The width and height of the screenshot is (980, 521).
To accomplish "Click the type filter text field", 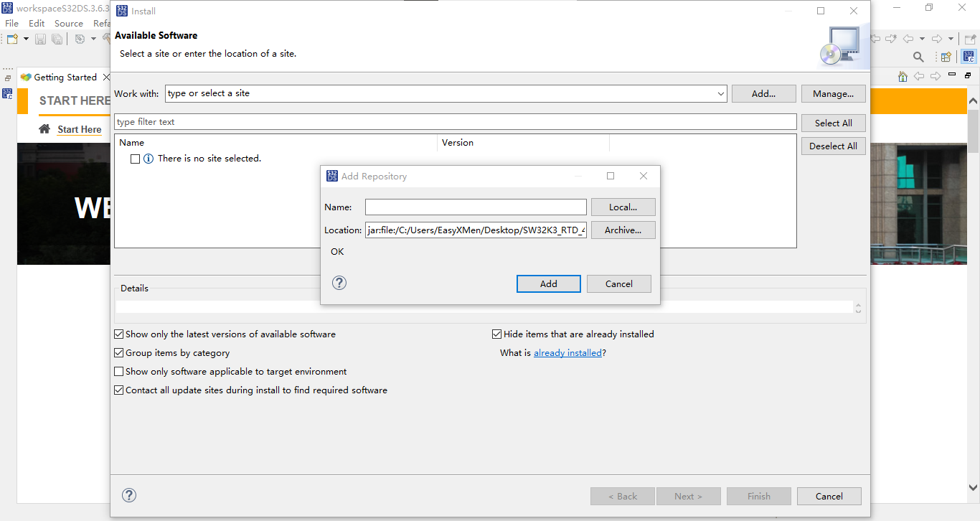I will pyautogui.click(x=455, y=122).
